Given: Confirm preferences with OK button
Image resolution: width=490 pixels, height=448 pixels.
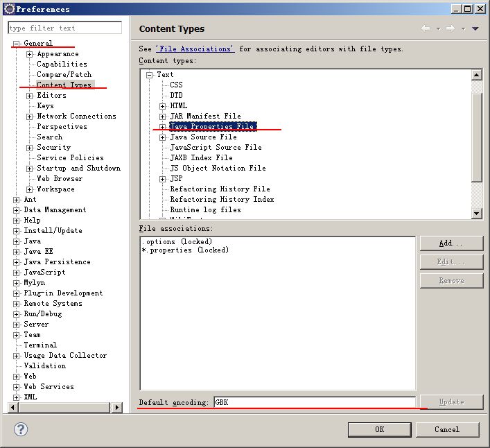Looking at the screenshot, I should click(379, 429).
